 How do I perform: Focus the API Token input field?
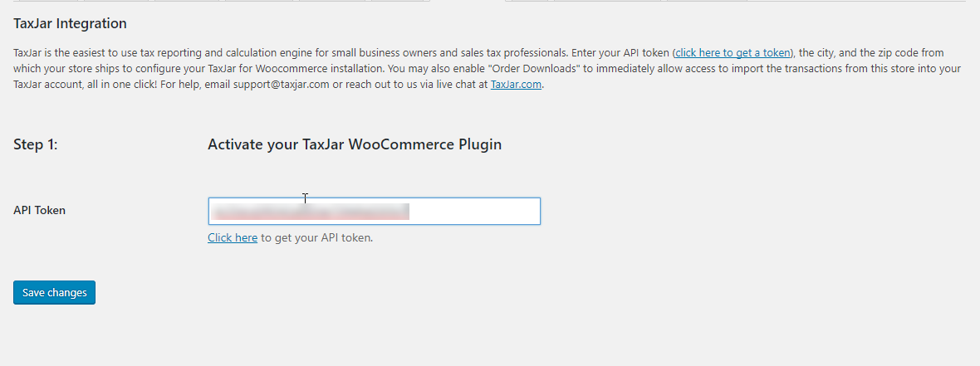point(374,211)
